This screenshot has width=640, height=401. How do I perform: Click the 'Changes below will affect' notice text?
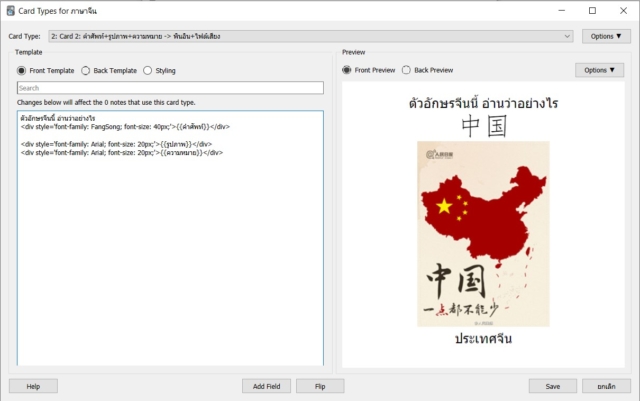tap(106, 102)
